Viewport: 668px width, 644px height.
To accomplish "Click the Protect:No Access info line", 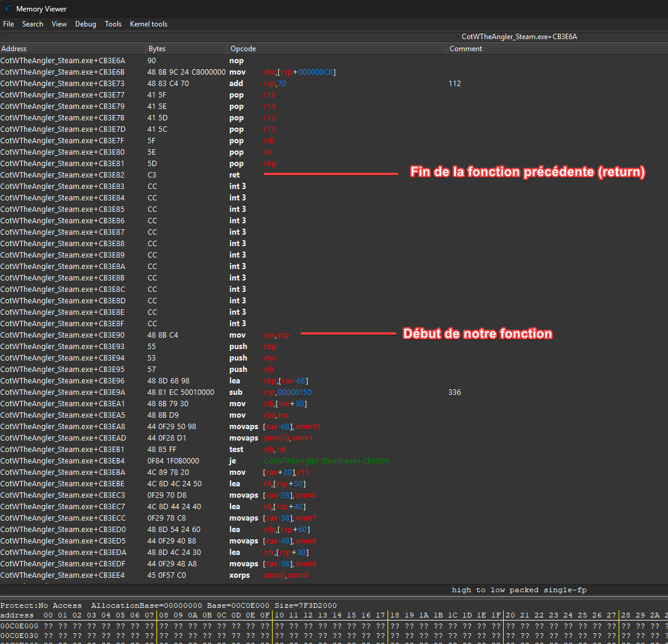I will point(169,605).
